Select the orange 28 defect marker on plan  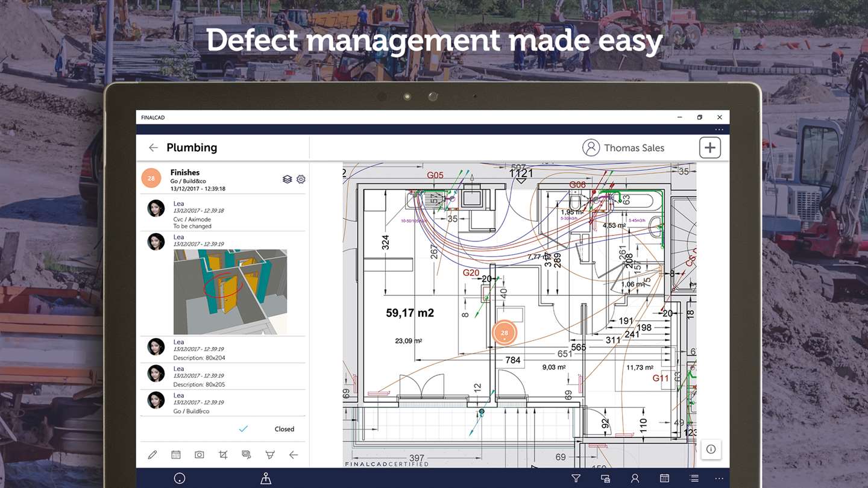(505, 333)
